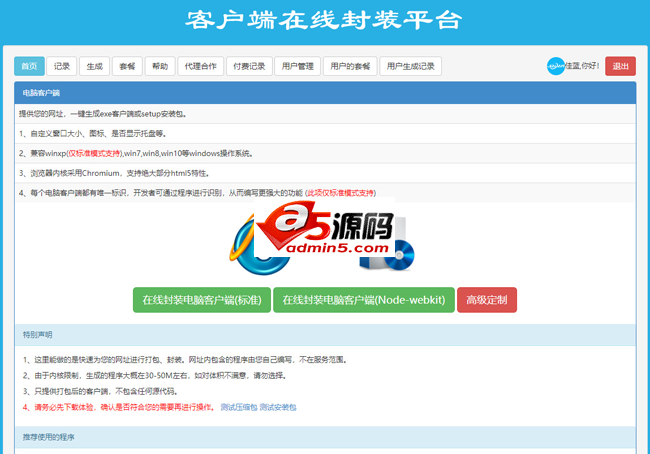Click the red 高级定制 button

click(487, 300)
